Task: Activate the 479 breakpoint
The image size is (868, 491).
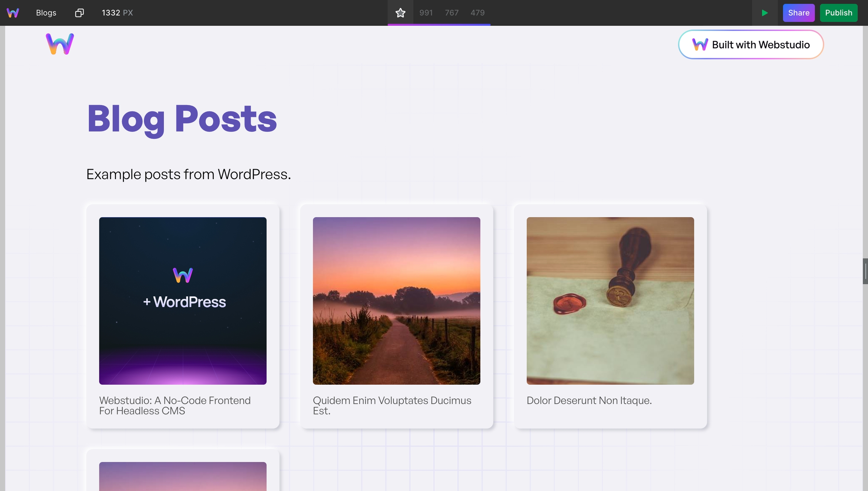Action: pyautogui.click(x=477, y=12)
